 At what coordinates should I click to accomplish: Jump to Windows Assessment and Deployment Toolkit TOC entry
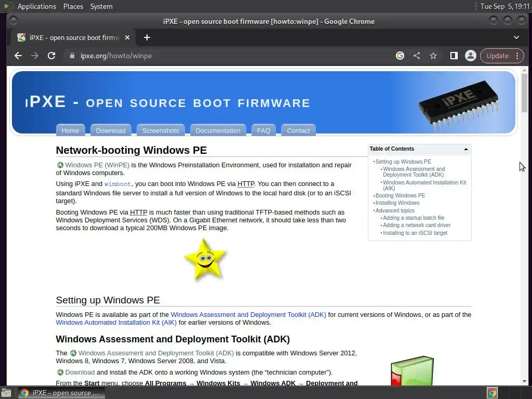click(x=414, y=171)
